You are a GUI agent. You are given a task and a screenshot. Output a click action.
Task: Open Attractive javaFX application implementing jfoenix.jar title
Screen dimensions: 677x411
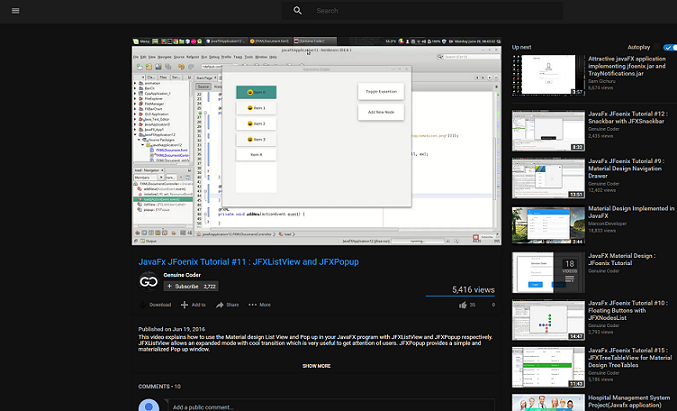pos(626,66)
